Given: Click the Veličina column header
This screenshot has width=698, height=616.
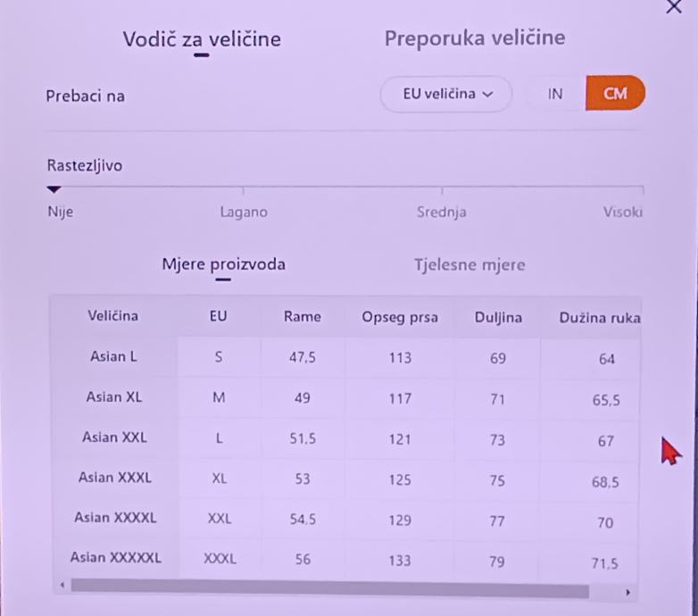Looking at the screenshot, I should point(113,316).
